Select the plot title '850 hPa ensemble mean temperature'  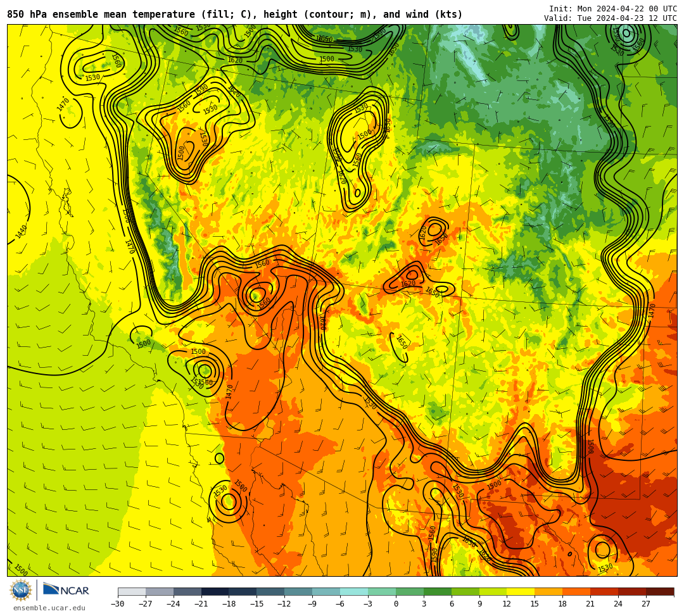pos(101,15)
